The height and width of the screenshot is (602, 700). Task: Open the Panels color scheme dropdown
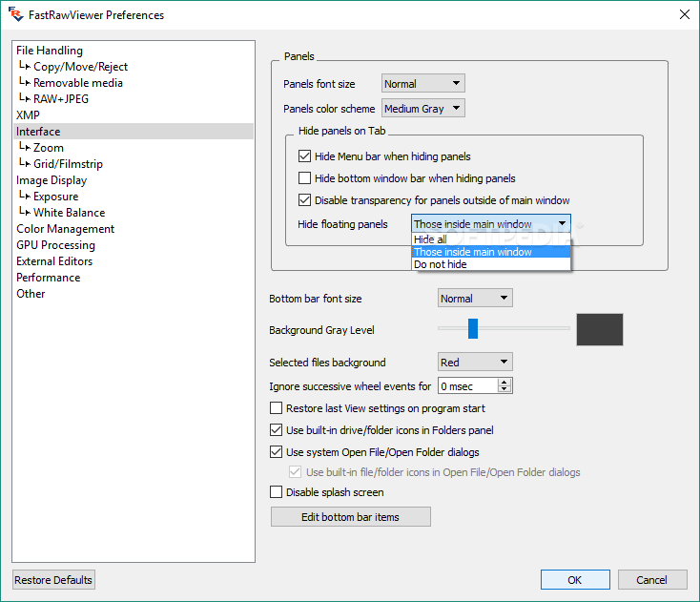422,109
